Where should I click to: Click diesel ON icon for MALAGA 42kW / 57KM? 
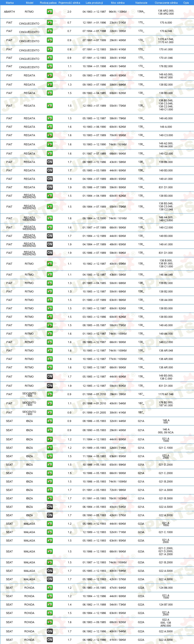tap(50, 579)
